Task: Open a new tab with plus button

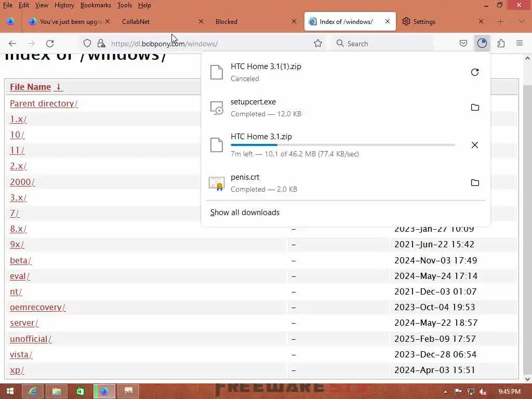Action: tap(500, 22)
